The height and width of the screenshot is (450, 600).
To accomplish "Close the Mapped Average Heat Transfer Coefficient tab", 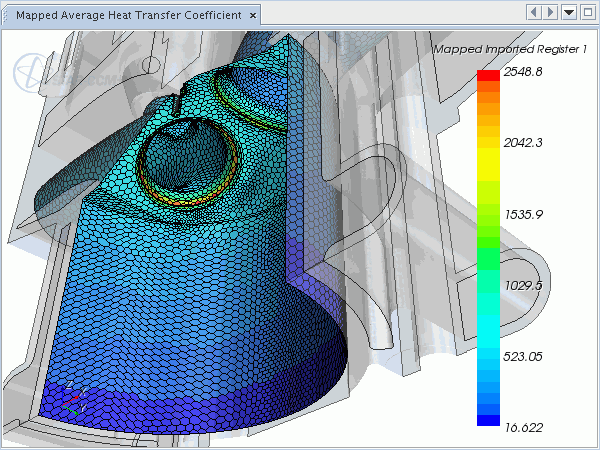I will pyautogui.click(x=252, y=16).
